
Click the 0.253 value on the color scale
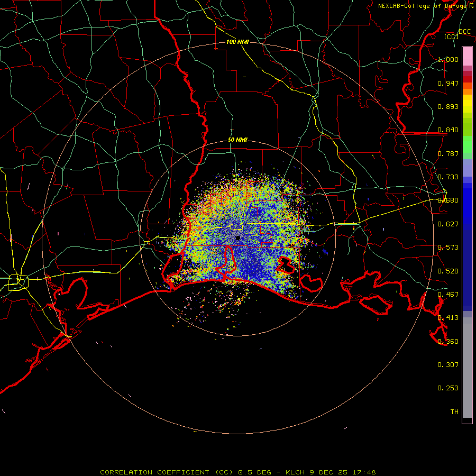[448, 388]
